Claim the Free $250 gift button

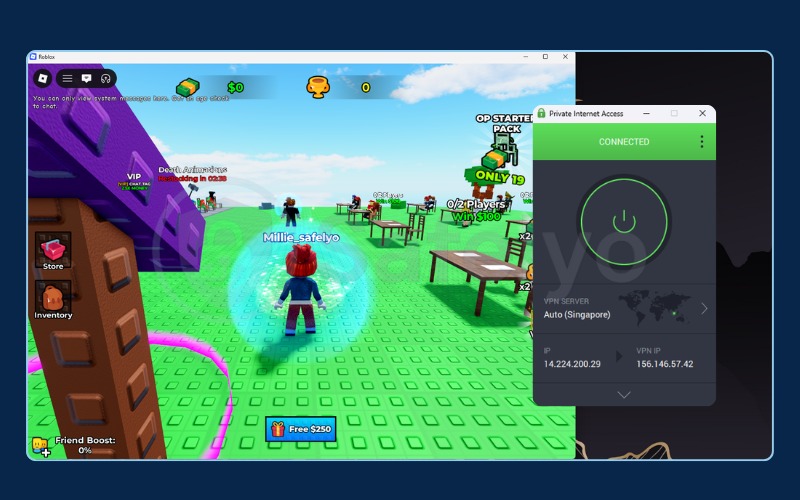click(x=301, y=429)
